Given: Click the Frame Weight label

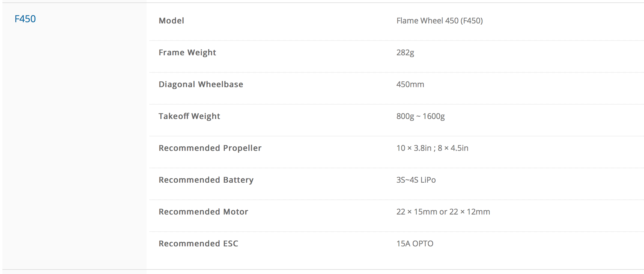Looking at the screenshot, I should [x=187, y=53].
